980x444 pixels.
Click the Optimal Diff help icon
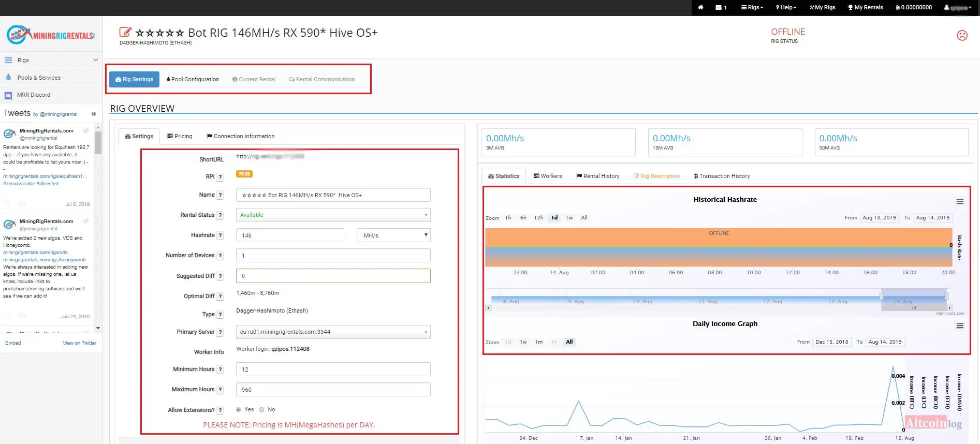coord(220,297)
